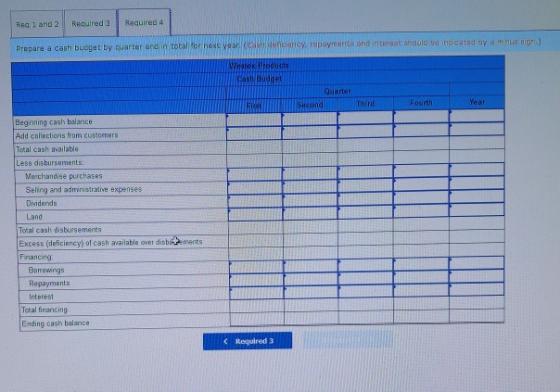This screenshot has width=560, height=392.
Task: Select Selling and administrative expenses First cell
Action: (255, 188)
